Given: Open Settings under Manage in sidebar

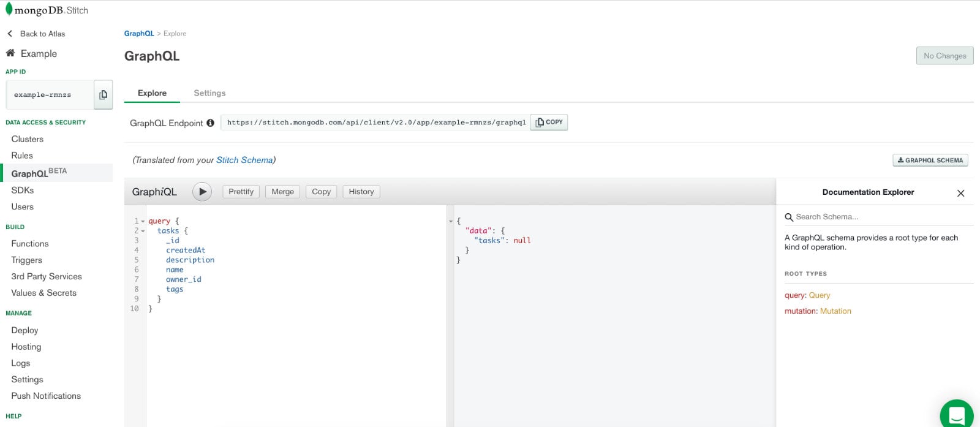Looking at the screenshot, I should coord(28,380).
